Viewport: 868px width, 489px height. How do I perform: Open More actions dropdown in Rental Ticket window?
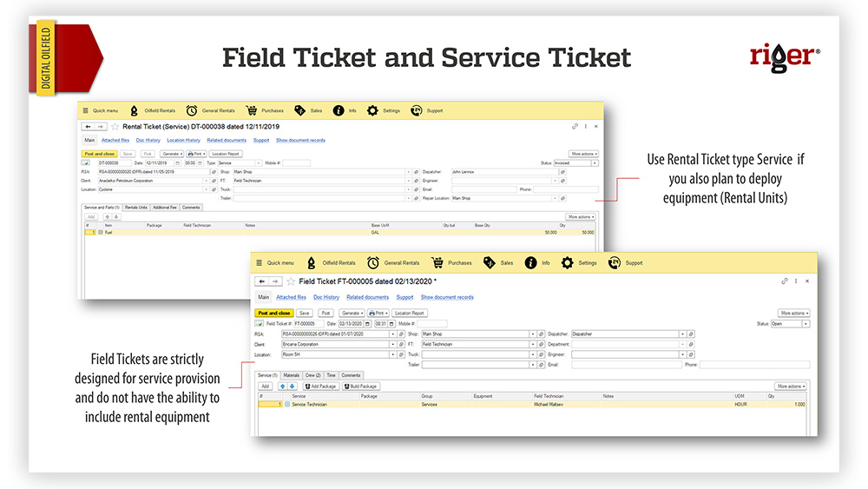pos(583,154)
